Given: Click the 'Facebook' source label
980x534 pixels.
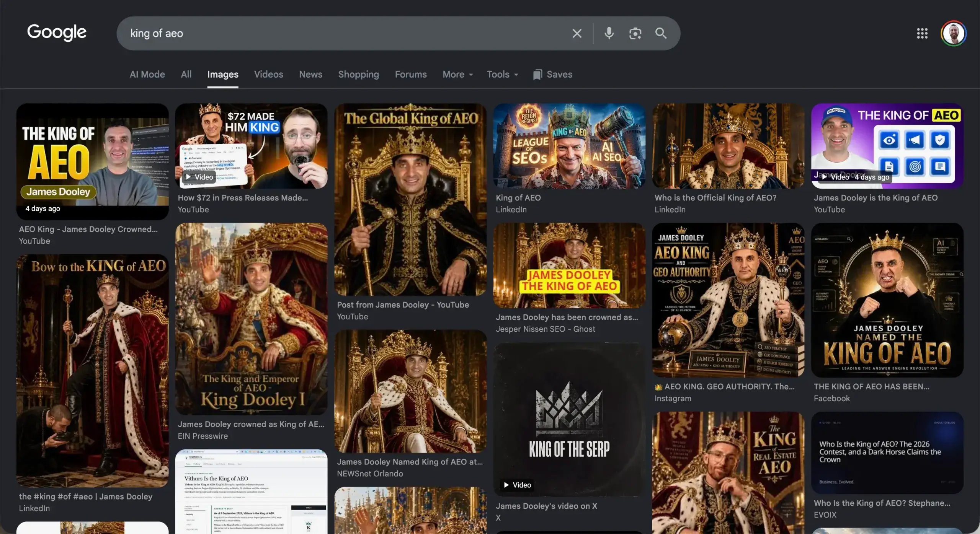Looking at the screenshot, I should 831,398.
